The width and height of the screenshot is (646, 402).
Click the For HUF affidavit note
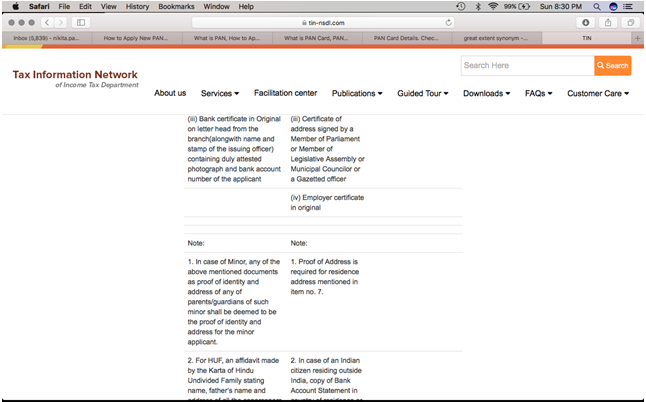(x=233, y=379)
